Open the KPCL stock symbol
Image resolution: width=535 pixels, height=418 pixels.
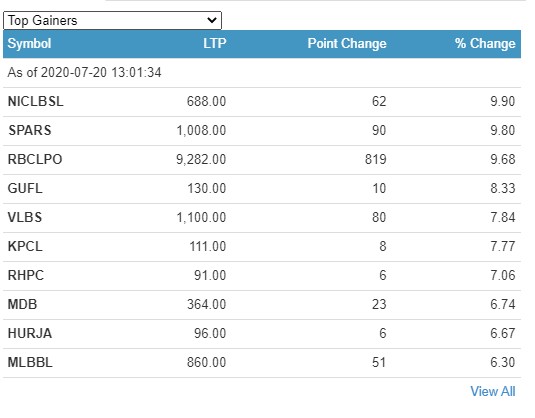(x=25, y=246)
